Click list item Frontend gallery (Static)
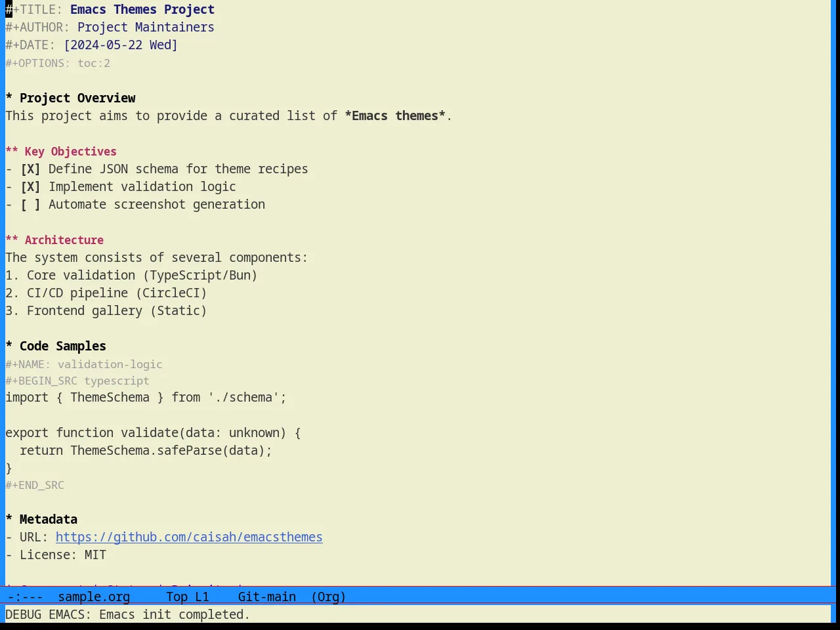This screenshot has height=630, width=840. 106,311
